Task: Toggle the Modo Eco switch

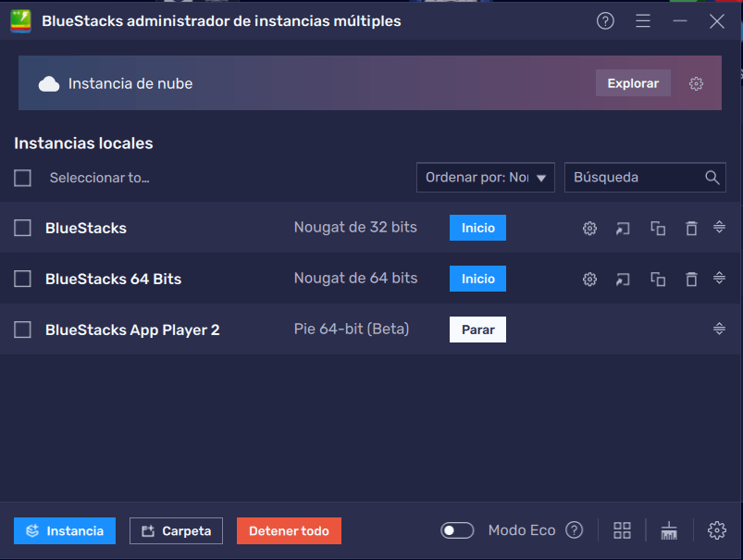Action: tap(457, 530)
